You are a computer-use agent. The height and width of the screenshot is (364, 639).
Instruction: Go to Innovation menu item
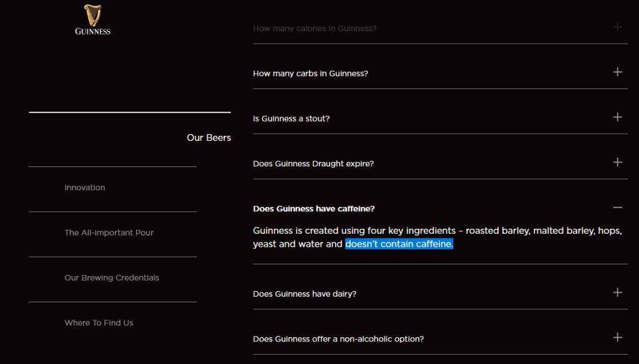[x=85, y=188]
